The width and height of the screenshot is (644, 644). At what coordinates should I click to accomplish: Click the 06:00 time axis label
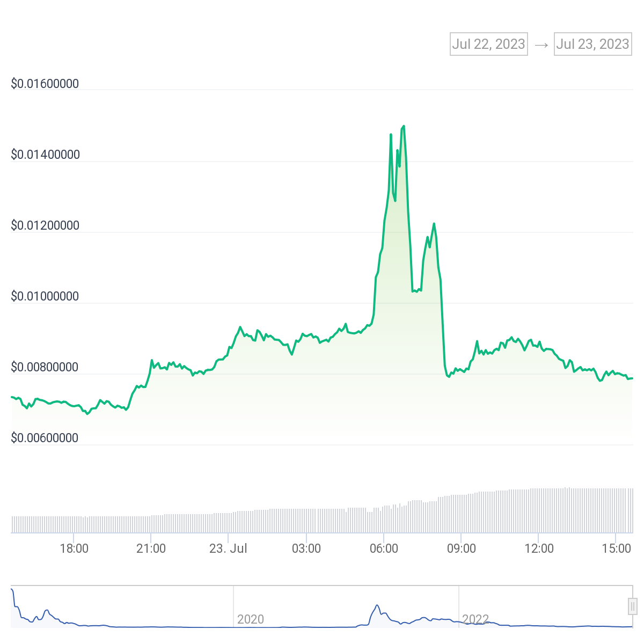[384, 548]
